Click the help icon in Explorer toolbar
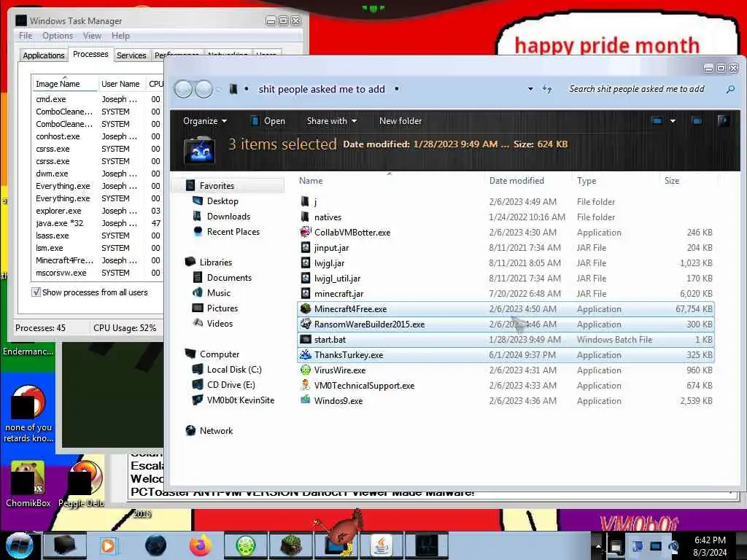Viewport: 747px width, 560px height. click(x=723, y=121)
